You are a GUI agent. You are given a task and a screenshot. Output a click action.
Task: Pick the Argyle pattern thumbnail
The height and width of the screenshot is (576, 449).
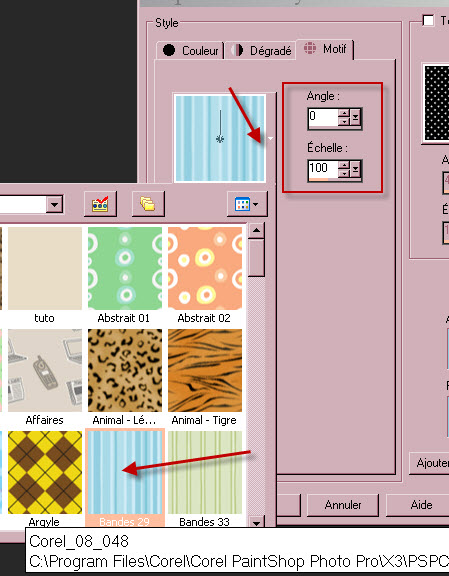pyautogui.click(x=45, y=472)
